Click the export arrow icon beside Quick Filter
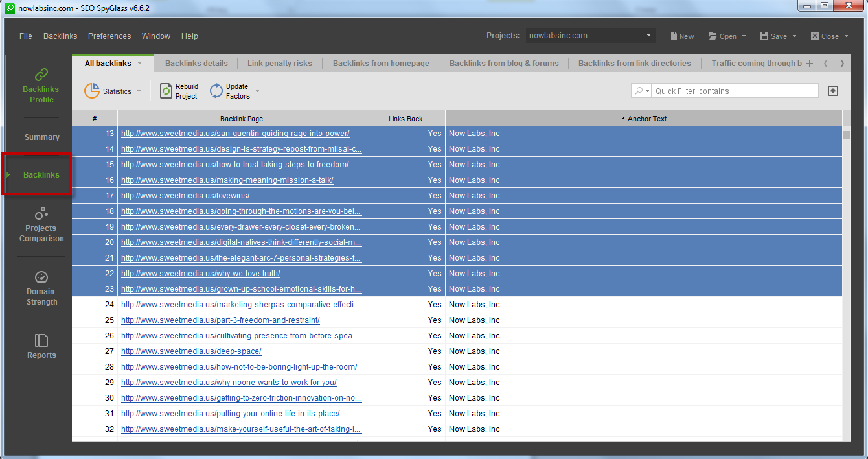Viewport: 868px width, 459px height. click(x=833, y=91)
